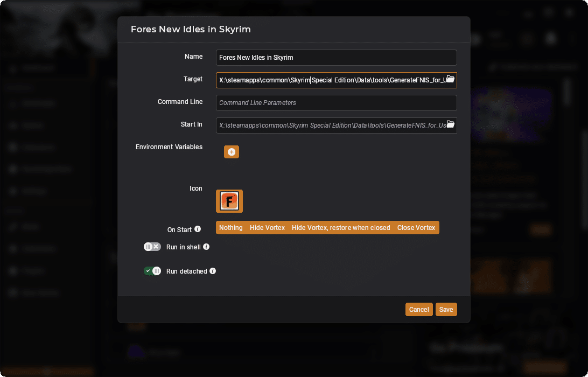This screenshot has width=588, height=377.
Task: Save the FNIS tool configuration
Action: (446, 309)
